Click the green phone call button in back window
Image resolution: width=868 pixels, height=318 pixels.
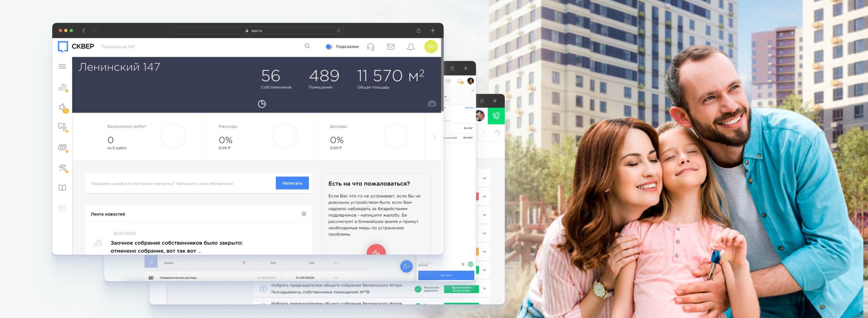tap(496, 116)
